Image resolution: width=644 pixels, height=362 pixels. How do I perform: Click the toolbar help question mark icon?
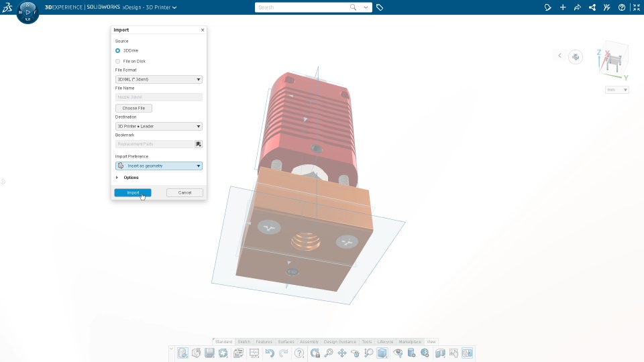pyautogui.click(x=299, y=353)
